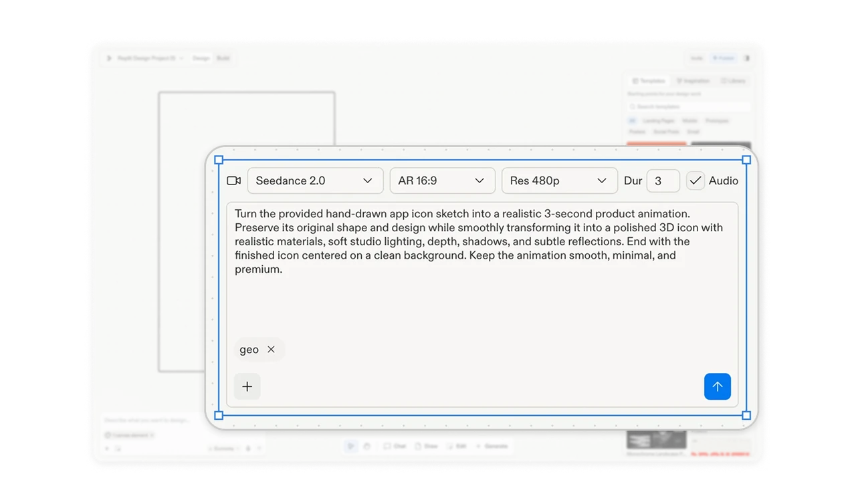Image resolution: width=856 pixels, height=504 pixels.
Task: Open the AR 16:9 aspect ratio dropdown
Action: [442, 180]
